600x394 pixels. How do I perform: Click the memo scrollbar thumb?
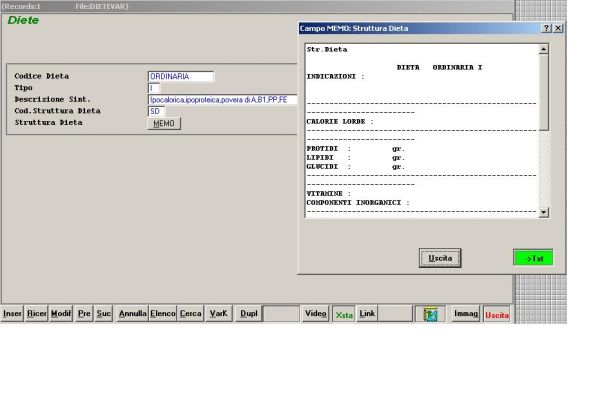[x=543, y=92]
